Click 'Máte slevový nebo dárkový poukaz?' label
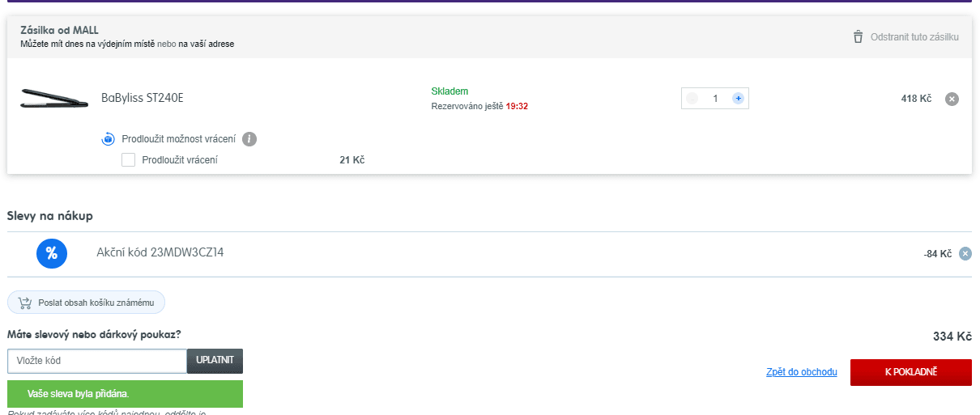This screenshot has width=980, height=415. [94, 334]
